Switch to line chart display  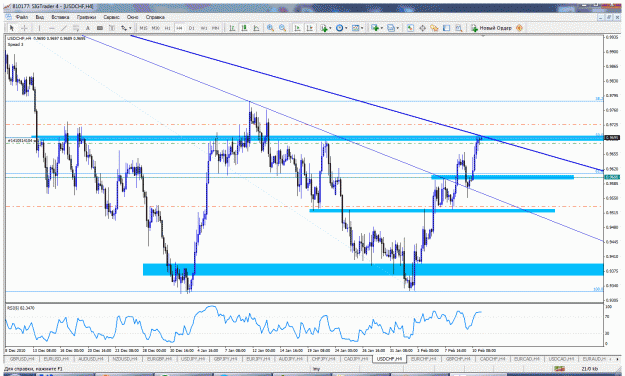[256, 28]
